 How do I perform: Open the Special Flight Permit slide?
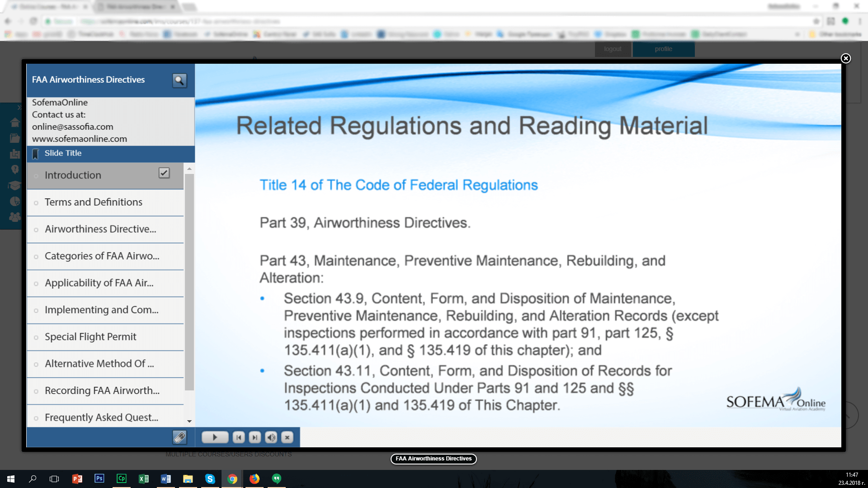coord(90,337)
